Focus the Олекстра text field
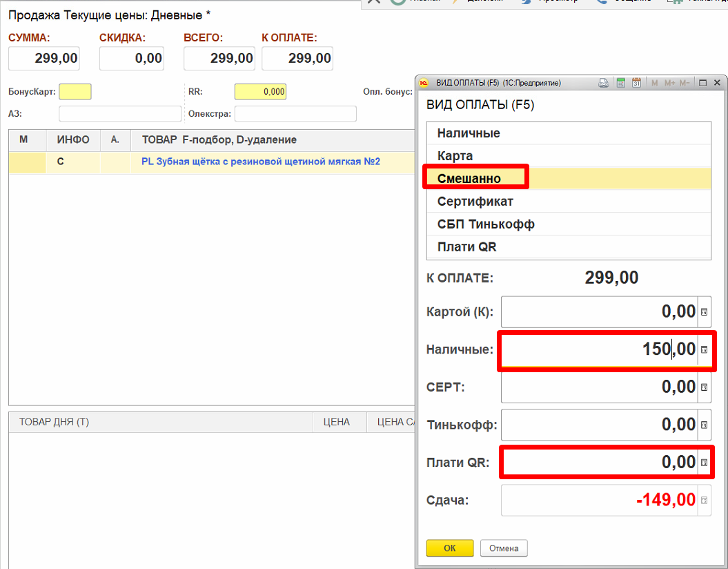This screenshot has height=569, width=728. 295,114
